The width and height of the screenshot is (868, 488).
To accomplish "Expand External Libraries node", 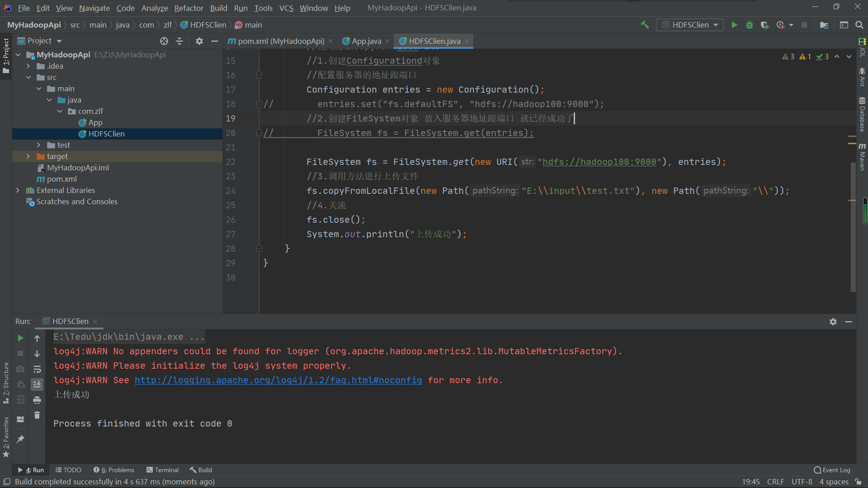I will [18, 190].
